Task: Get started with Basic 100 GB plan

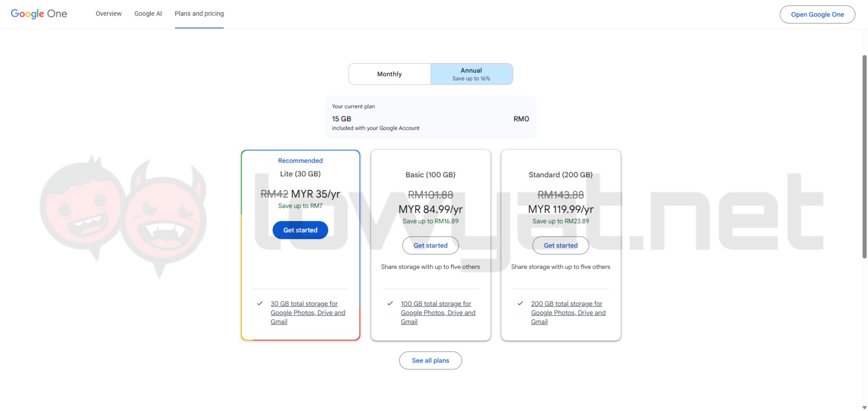Action: tap(430, 245)
